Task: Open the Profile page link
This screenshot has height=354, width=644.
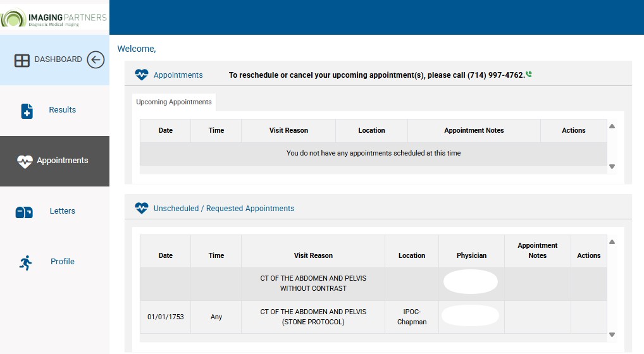Action: click(x=62, y=262)
